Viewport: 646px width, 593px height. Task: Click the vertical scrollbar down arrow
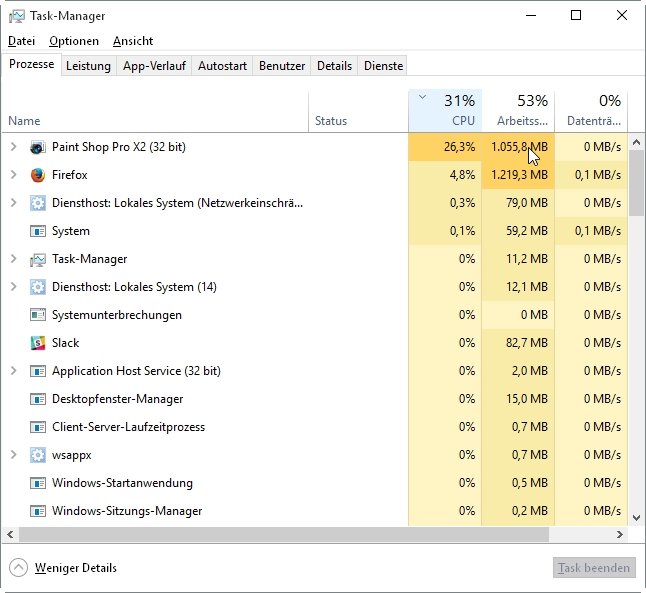(x=637, y=518)
